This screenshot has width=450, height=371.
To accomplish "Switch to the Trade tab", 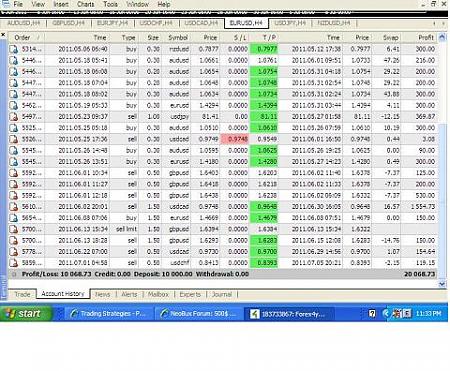I will (x=22, y=294).
